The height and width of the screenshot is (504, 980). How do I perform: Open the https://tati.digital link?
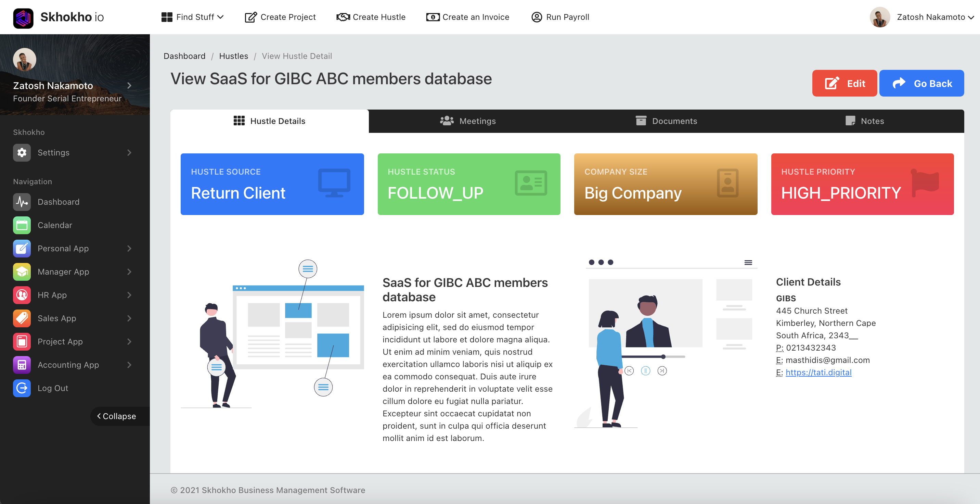tap(818, 372)
